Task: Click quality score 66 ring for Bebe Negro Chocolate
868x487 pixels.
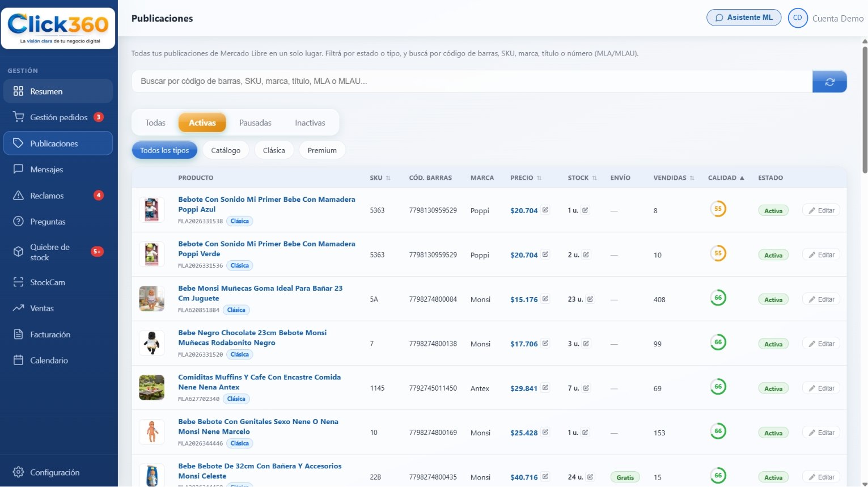Action: click(718, 342)
